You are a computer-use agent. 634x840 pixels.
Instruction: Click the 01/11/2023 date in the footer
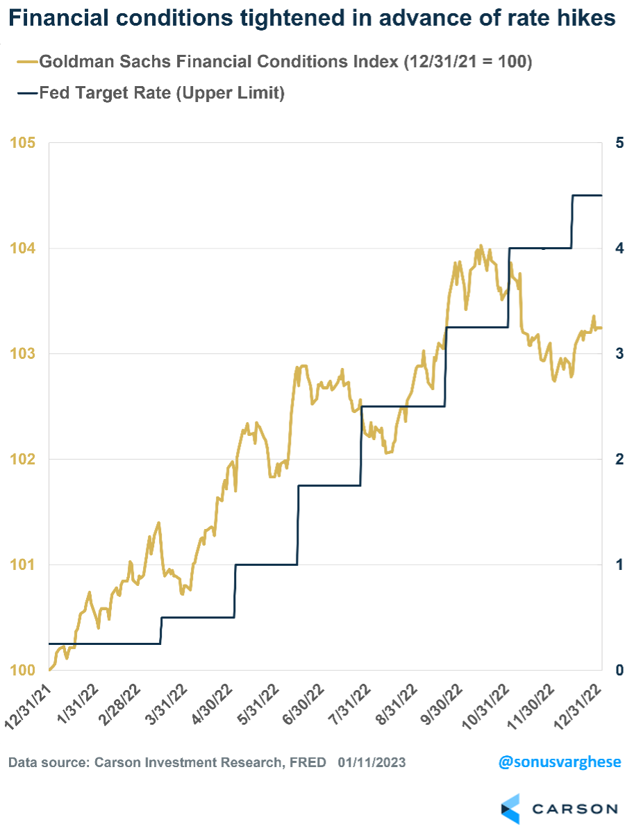click(372, 762)
